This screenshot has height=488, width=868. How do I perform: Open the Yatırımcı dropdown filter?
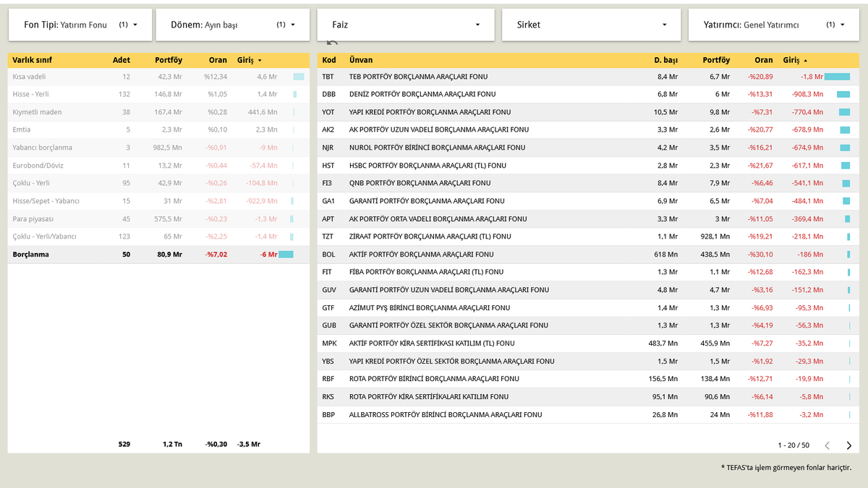tap(774, 25)
